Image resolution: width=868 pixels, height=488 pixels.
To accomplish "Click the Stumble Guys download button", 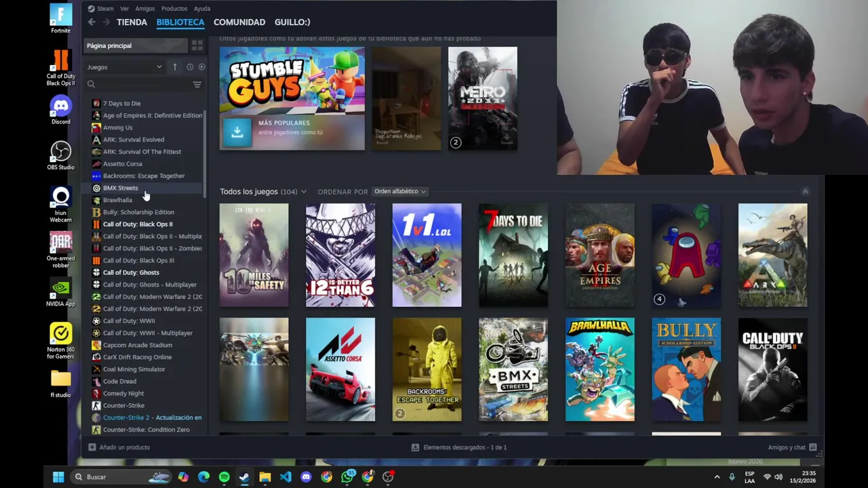I will [x=237, y=131].
